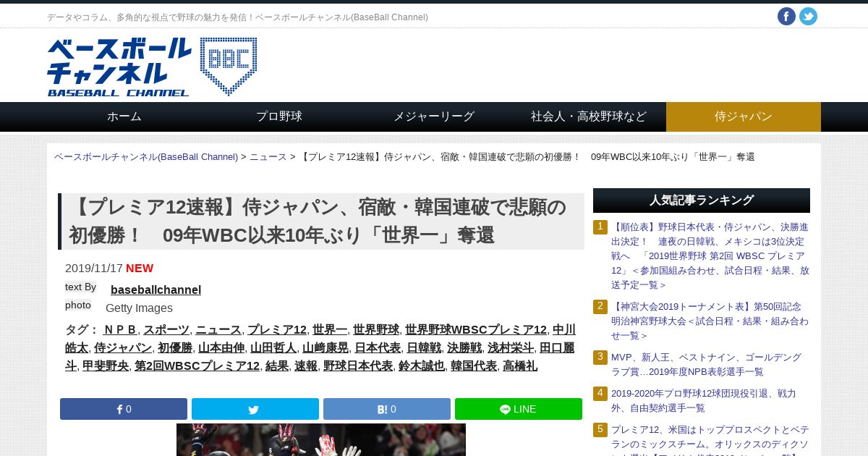Open the 山崎康晃 tag link
Image resolution: width=868 pixels, height=456 pixels.
325,347
